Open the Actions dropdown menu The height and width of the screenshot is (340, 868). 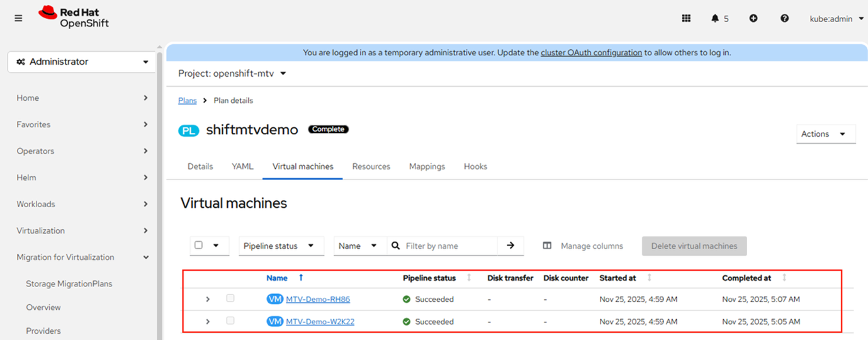click(x=825, y=134)
